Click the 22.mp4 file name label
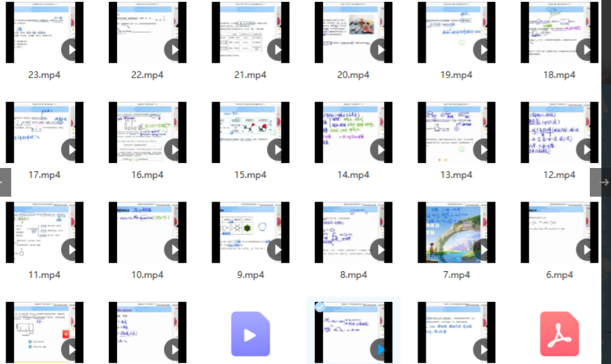The width and height of the screenshot is (611, 364). pos(147,75)
